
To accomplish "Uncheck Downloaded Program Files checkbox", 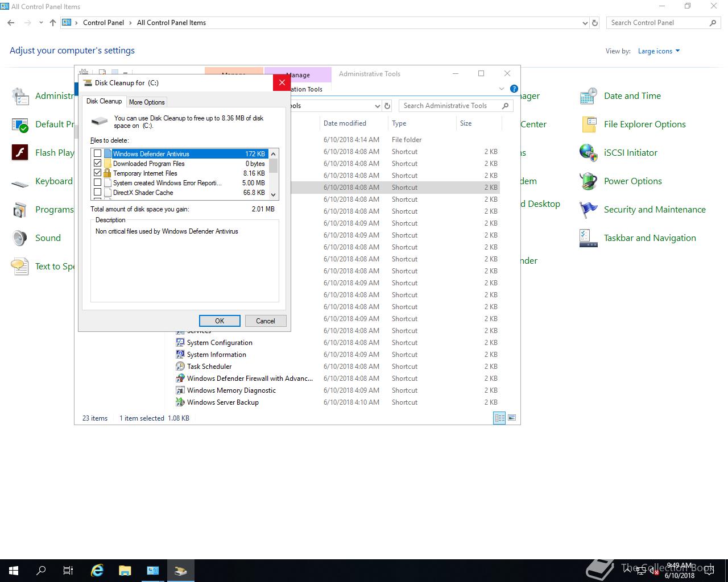I will point(97,163).
